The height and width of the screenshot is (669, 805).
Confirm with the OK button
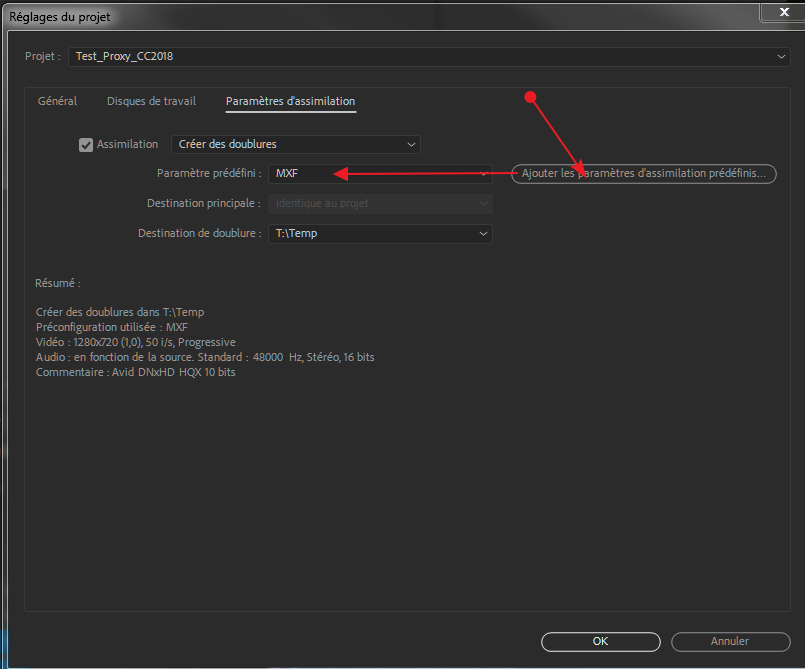(601, 641)
